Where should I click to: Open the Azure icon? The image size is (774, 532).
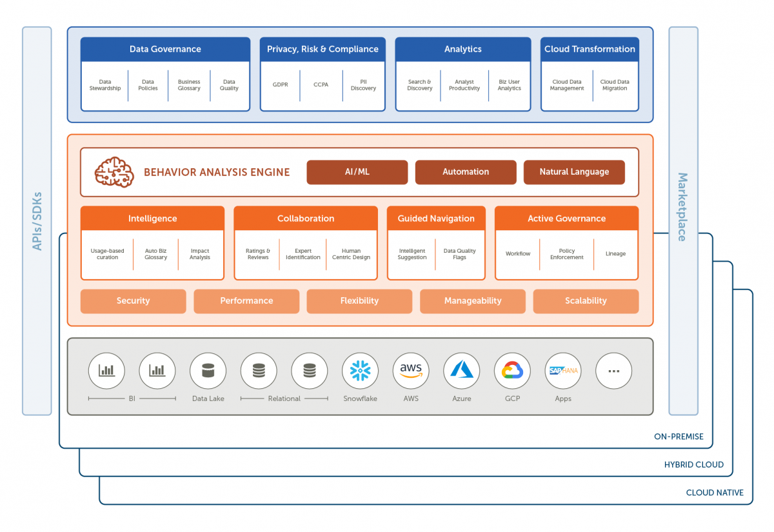pyautogui.click(x=462, y=371)
